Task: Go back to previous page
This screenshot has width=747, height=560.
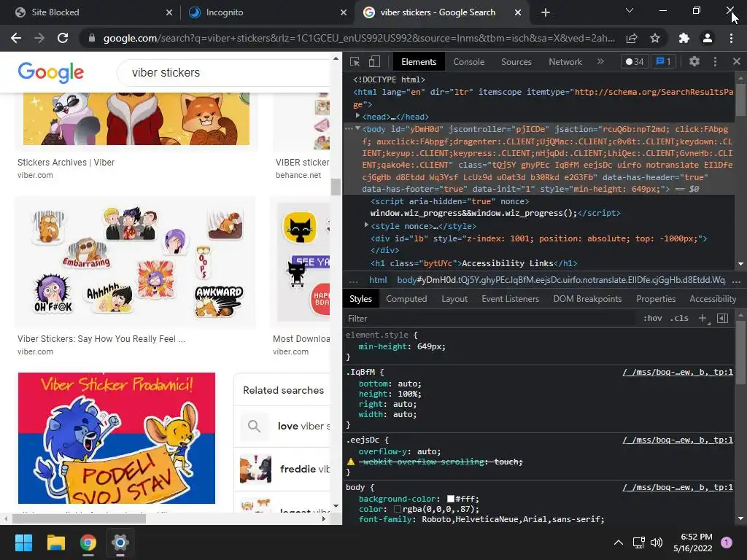Action: [16, 38]
